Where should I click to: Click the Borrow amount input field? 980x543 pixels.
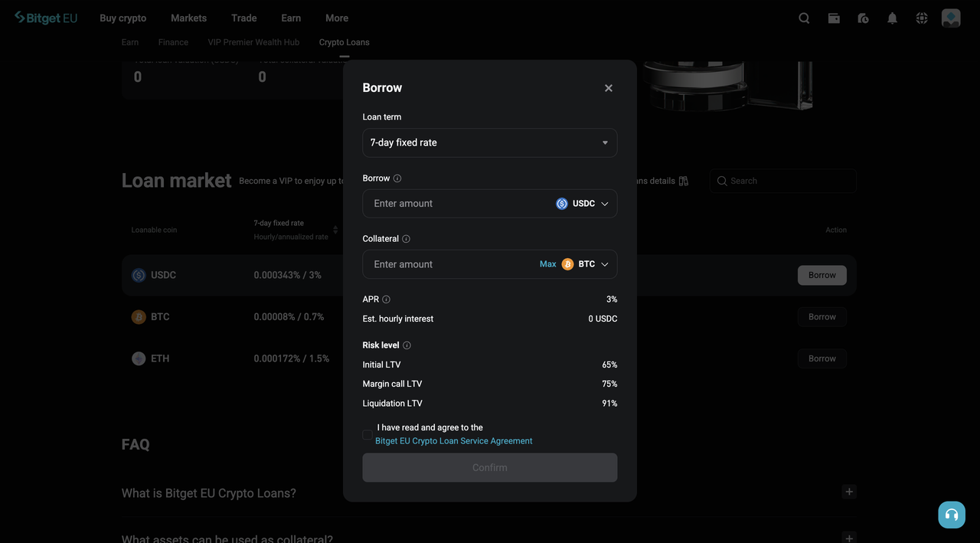pos(459,204)
